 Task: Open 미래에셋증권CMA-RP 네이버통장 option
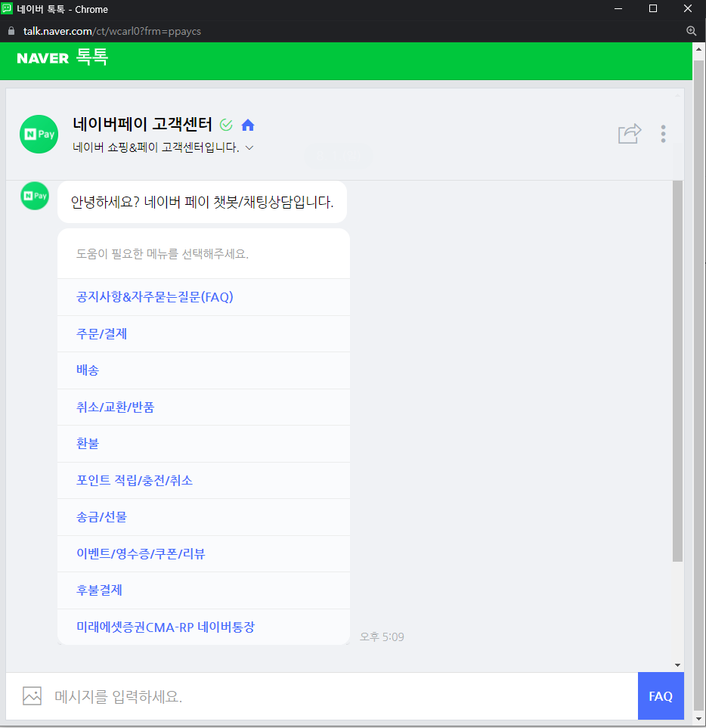point(204,627)
